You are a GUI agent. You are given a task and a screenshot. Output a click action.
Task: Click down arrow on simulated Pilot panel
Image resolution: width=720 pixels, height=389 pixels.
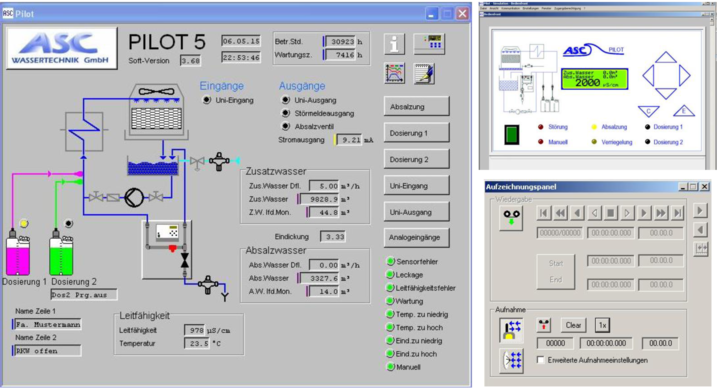coord(665,93)
